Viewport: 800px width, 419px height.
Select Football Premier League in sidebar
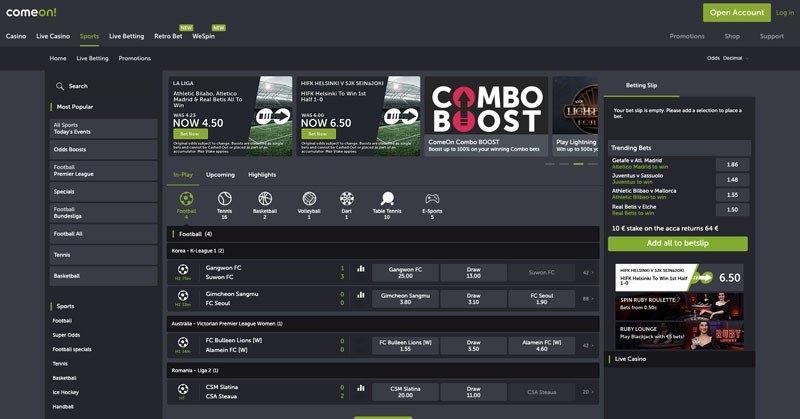[103, 170]
